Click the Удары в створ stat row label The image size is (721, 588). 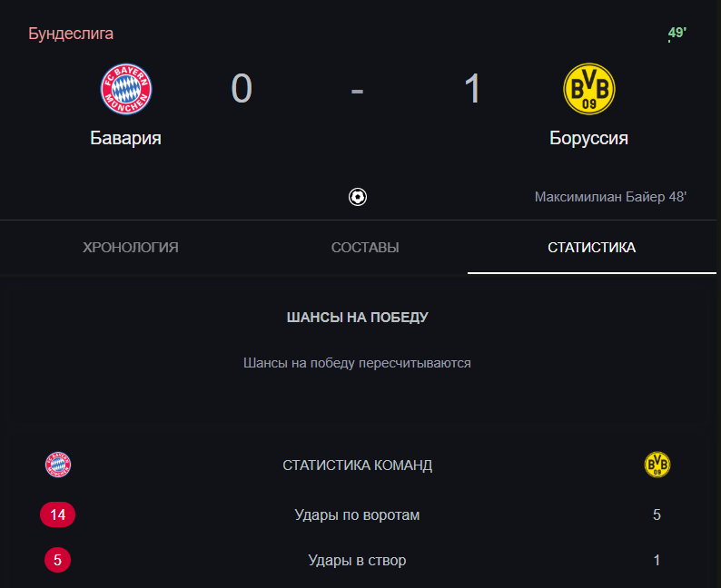[358, 561]
